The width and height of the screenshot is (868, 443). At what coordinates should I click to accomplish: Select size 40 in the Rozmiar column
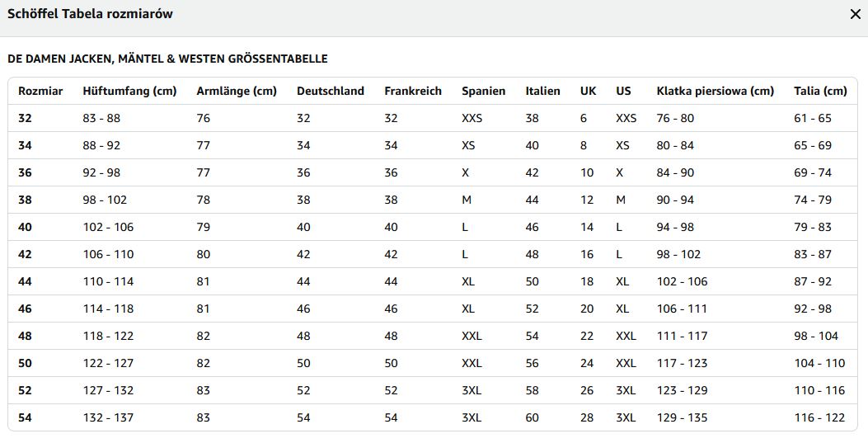25,227
